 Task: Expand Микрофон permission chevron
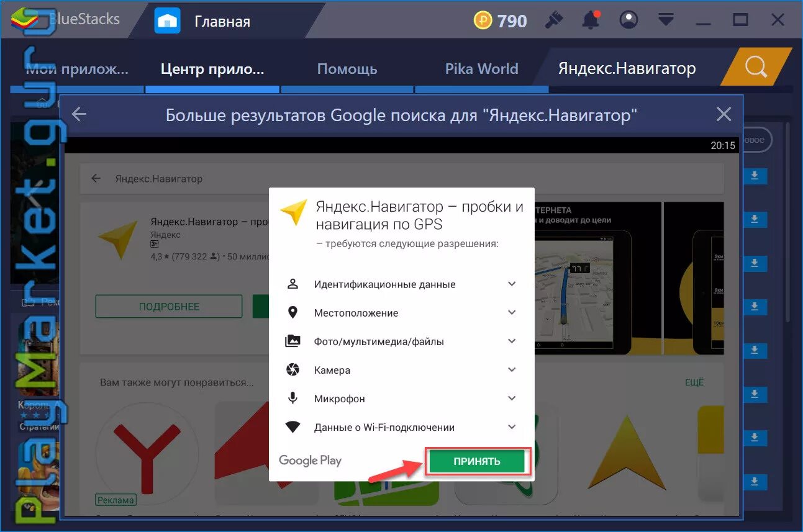512,398
